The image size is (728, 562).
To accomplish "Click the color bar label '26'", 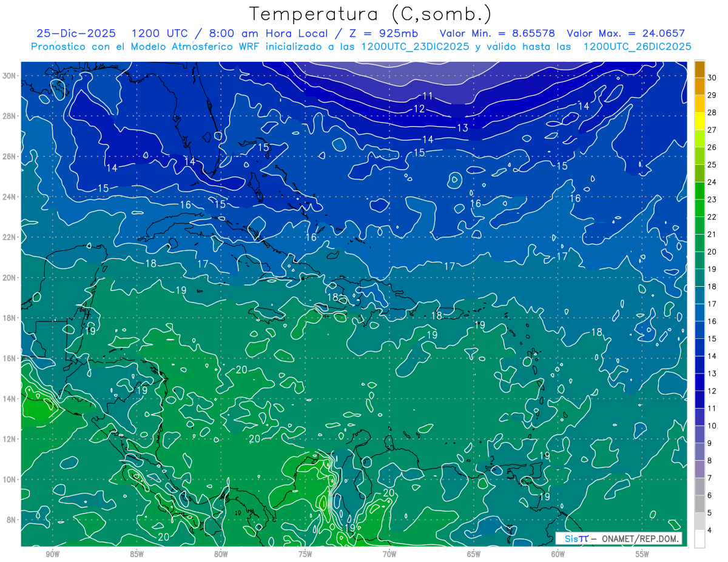I will click(x=712, y=147).
